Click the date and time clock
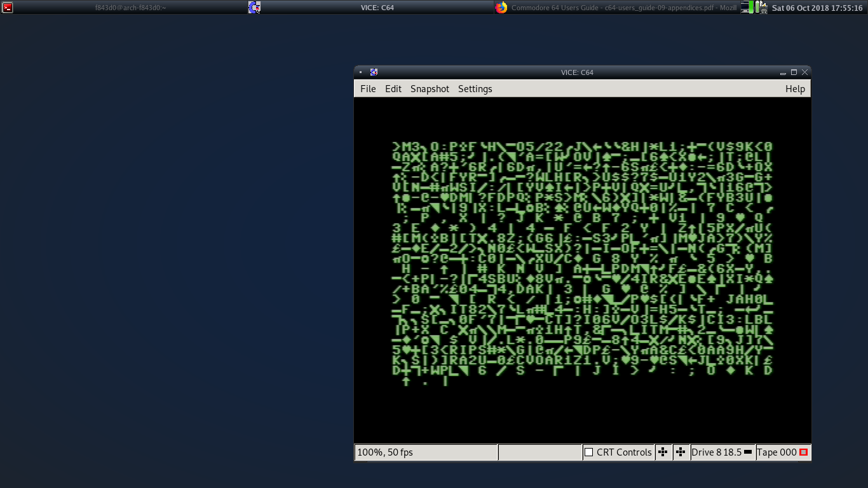868x488 pixels. 817,8
